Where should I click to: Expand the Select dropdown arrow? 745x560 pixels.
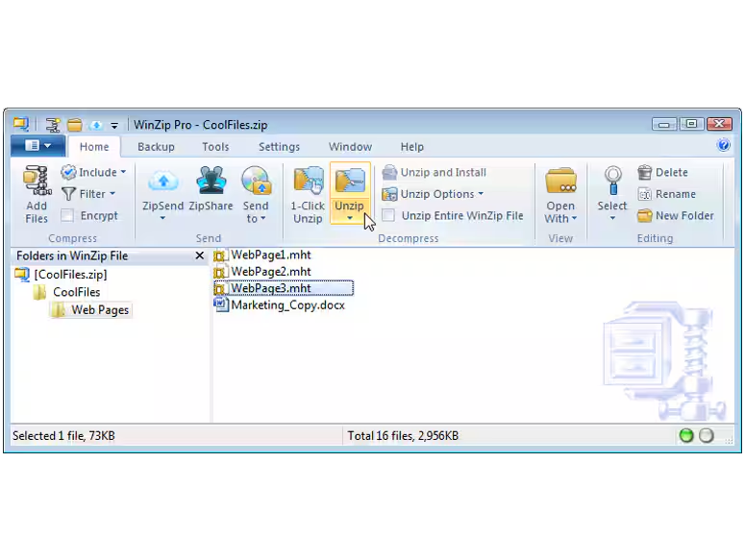coord(612,218)
